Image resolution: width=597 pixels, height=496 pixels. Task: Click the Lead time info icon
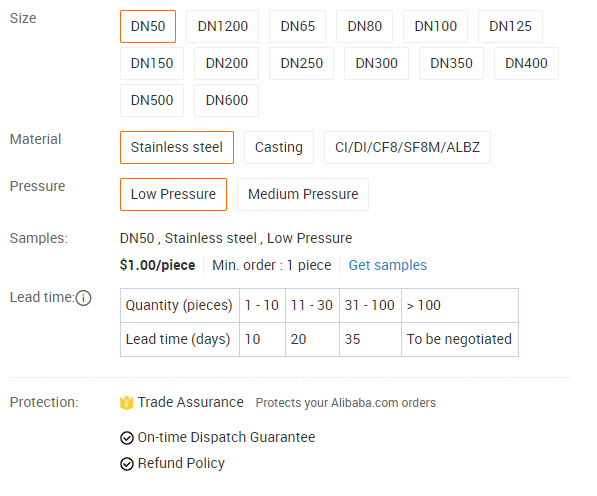click(x=83, y=298)
